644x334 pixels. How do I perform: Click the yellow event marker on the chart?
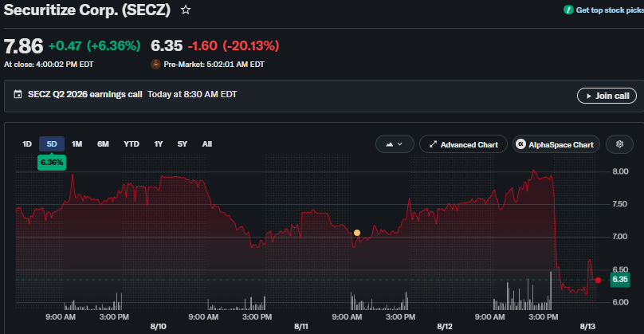click(357, 233)
